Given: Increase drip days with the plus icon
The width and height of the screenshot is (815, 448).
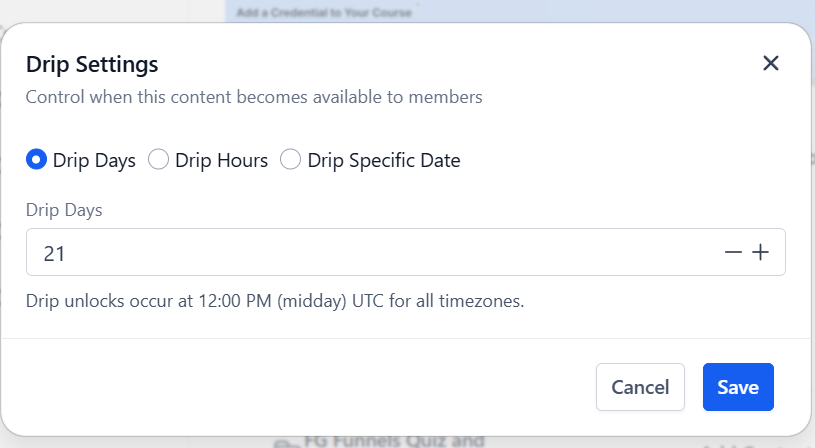Looking at the screenshot, I should [760, 253].
